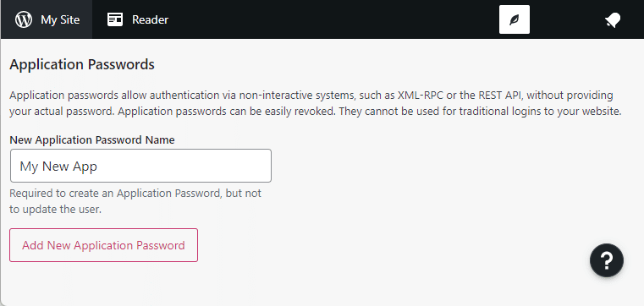This screenshot has height=306, width=644.
Task: Click the New Application Password Name label
Action: click(x=92, y=139)
